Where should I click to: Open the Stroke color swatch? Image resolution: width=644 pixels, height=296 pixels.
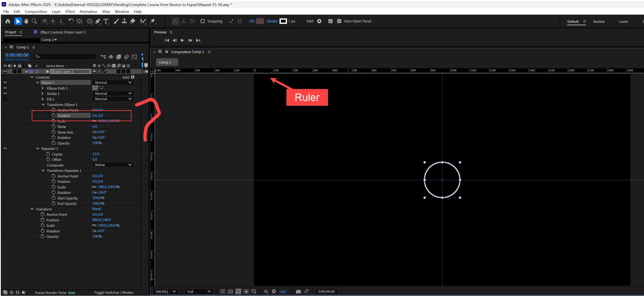(x=283, y=21)
